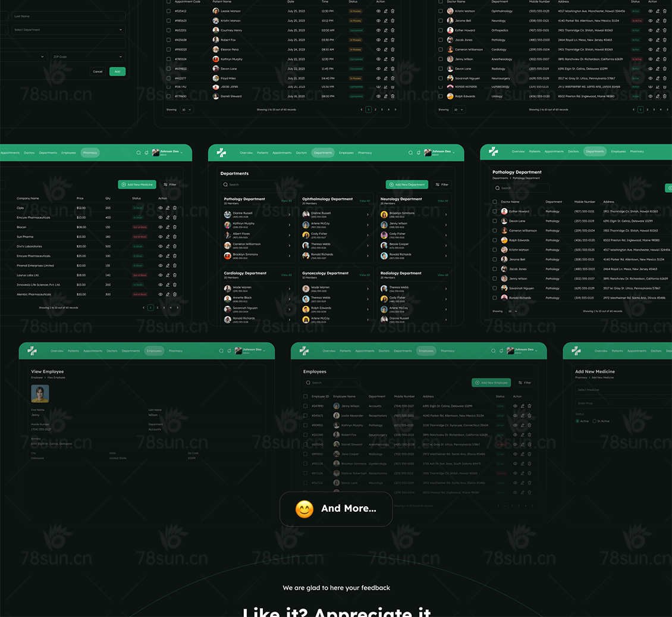Check the box next to employee #247890
Viewport: 672px width, 617px height.
point(306,406)
